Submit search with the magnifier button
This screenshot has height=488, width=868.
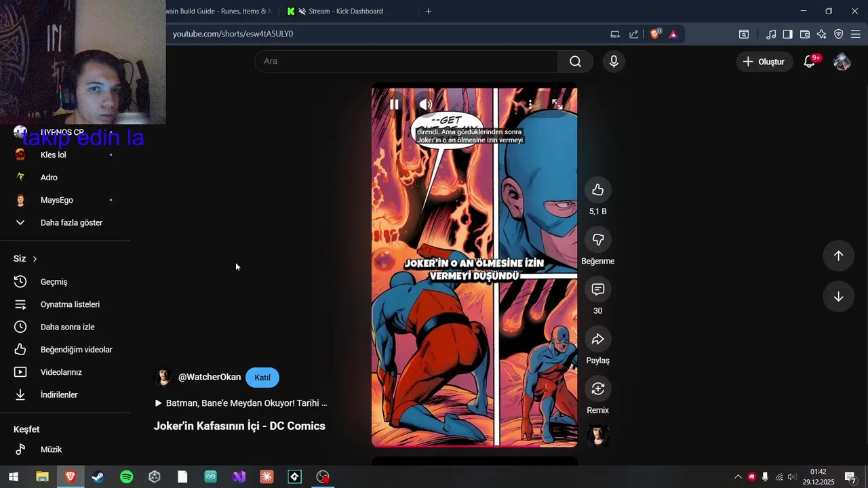tap(575, 62)
